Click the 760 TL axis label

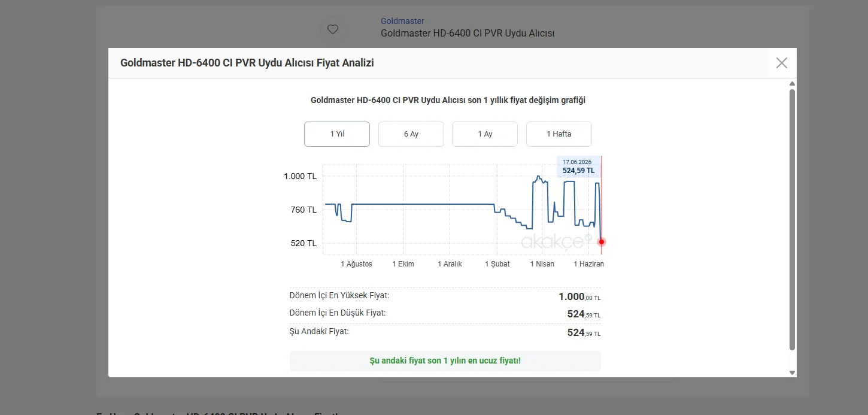[304, 210]
